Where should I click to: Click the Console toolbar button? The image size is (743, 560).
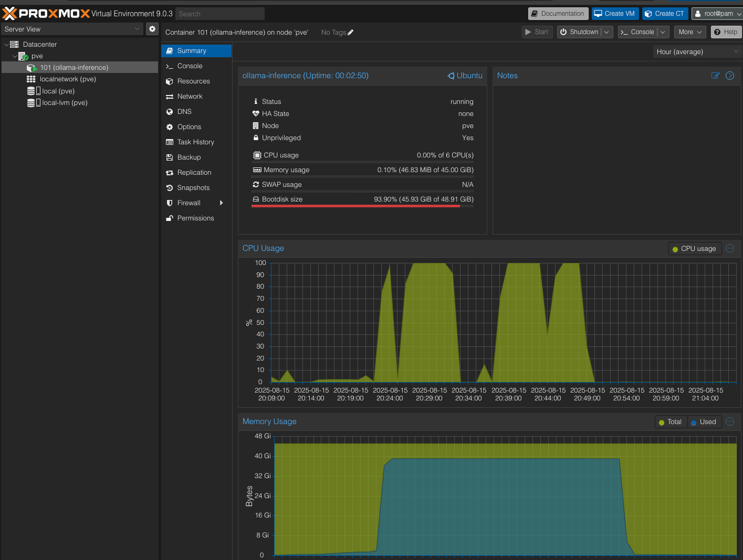click(x=637, y=32)
